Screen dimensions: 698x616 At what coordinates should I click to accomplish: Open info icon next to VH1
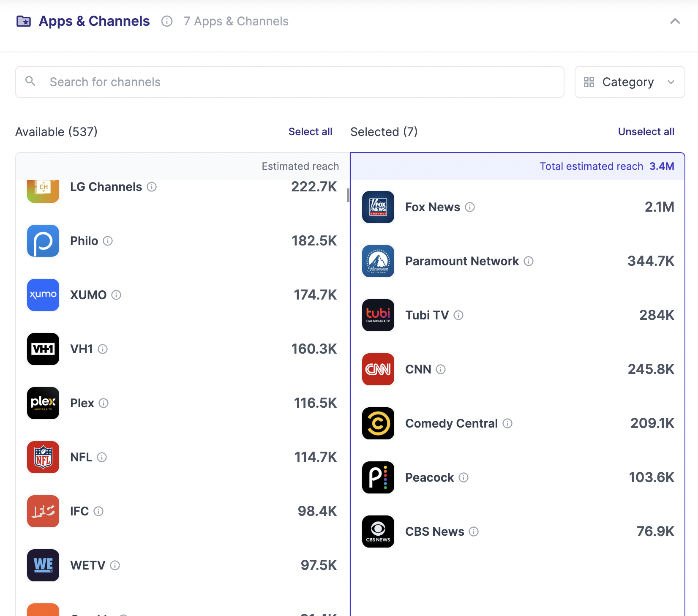coord(103,349)
